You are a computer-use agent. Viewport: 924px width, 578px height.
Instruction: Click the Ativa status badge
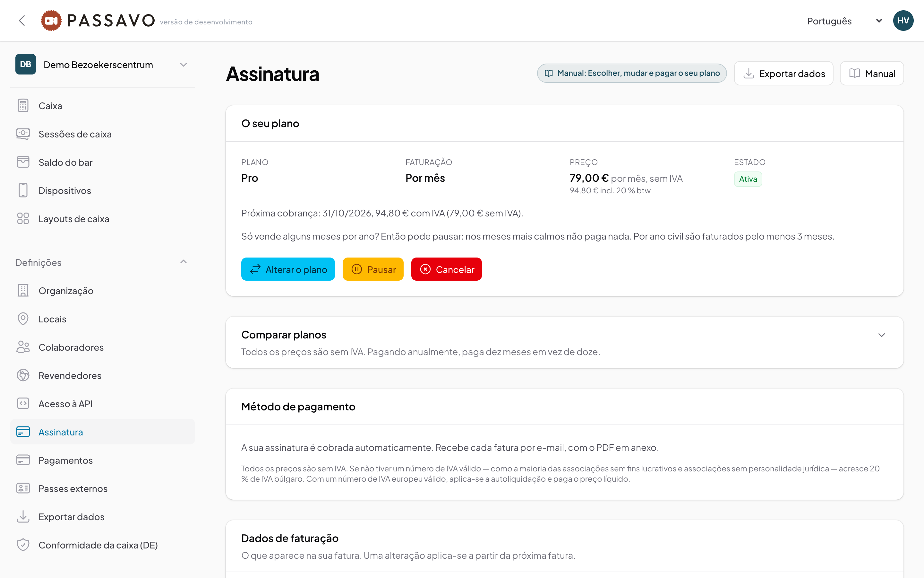click(748, 179)
